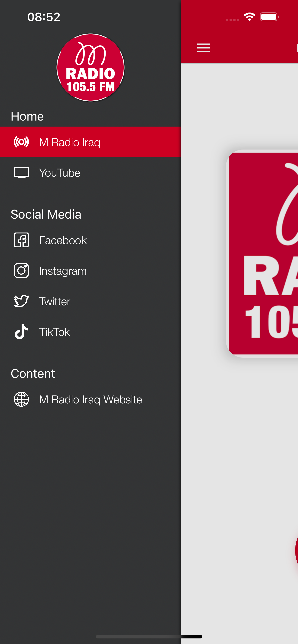Tap the Content section heading
This screenshot has height=644, width=298.
[x=33, y=373]
